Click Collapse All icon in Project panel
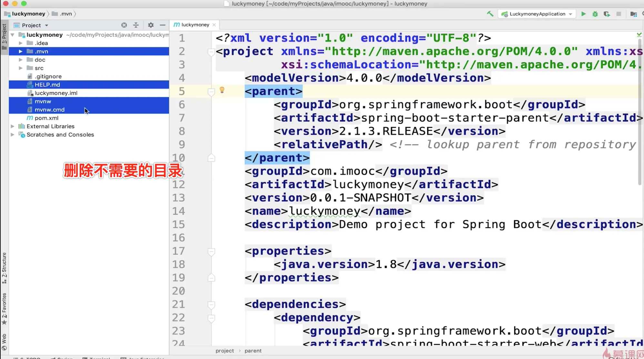Image resolution: width=644 pixels, height=359 pixels. [x=136, y=25]
